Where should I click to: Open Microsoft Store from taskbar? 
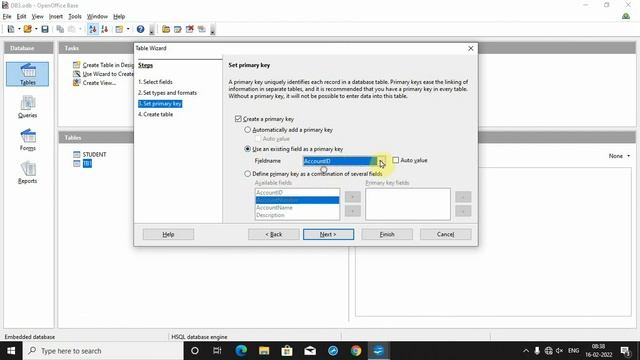(x=287, y=351)
